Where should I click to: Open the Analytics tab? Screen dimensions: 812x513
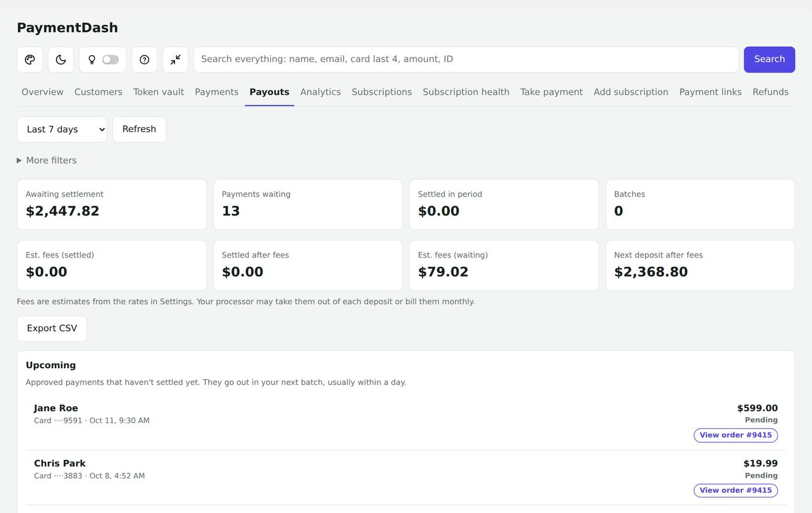point(320,92)
